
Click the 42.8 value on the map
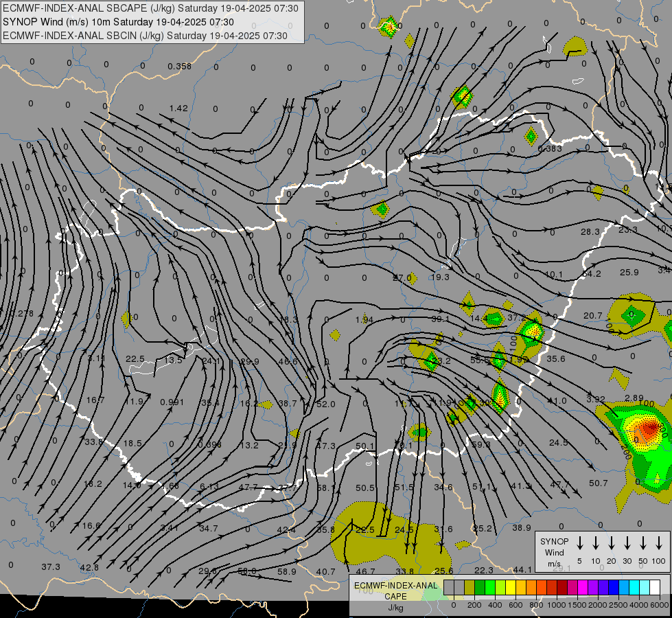click(89, 567)
